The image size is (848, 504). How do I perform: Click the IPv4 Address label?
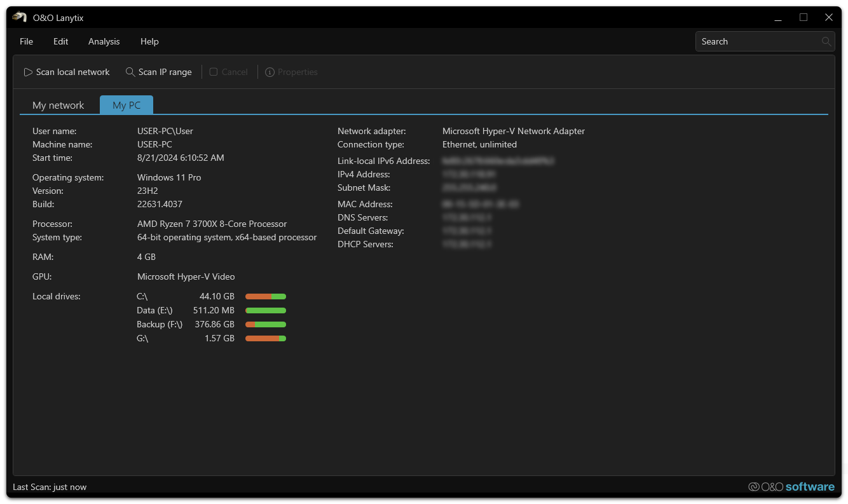pyautogui.click(x=364, y=174)
